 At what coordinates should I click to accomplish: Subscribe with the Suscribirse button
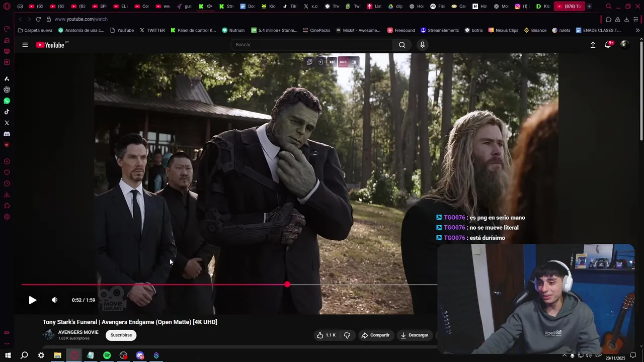click(x=121, y=335)
